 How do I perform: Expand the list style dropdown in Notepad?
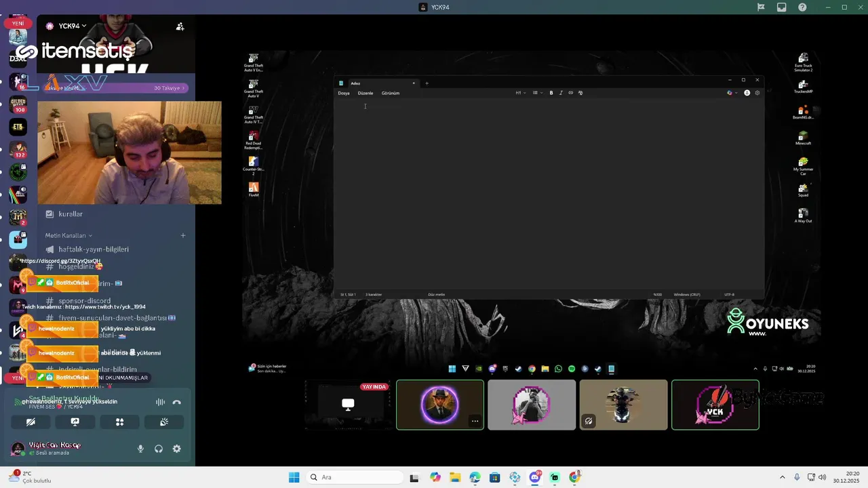(x=537, y=93)
